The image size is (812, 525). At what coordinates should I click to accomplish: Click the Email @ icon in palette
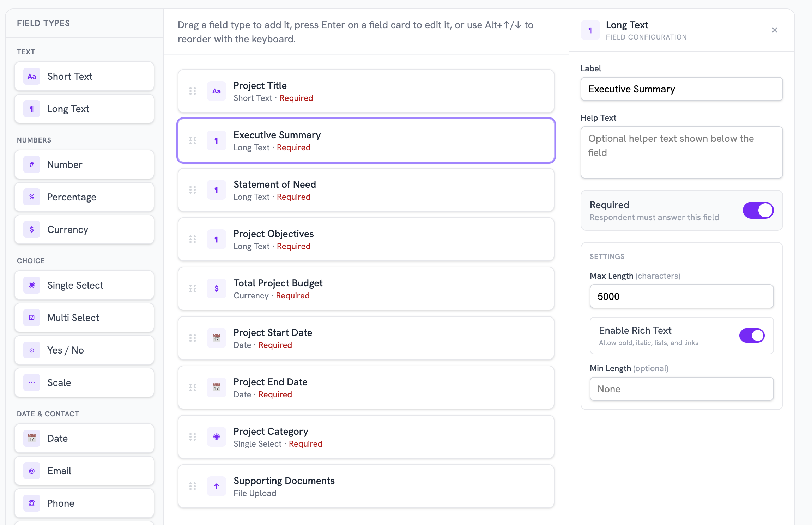coord(32,471)
